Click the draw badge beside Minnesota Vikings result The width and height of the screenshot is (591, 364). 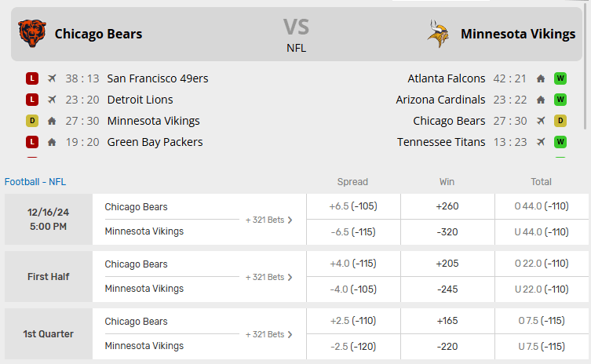tap(32, 121)
